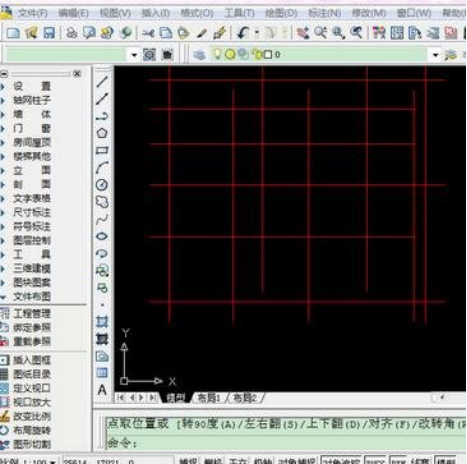
Task: Select the Construction line tool
Action: point(102,99)
